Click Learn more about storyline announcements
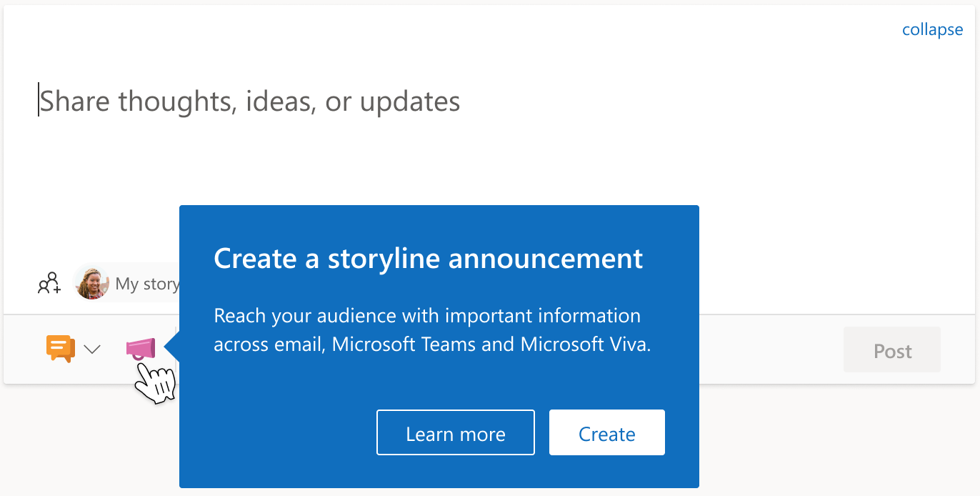The width and height of the screenshot is (980, 496). (455, 432)
